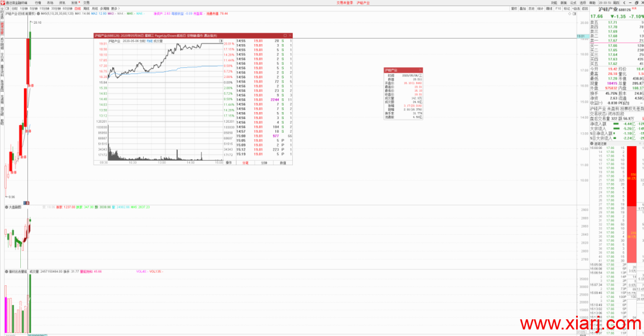Image resolution: width=644 pixels, height=336 pixels.
Task: Switch popup to 数值 tab
Action: (x=283, y=163)
